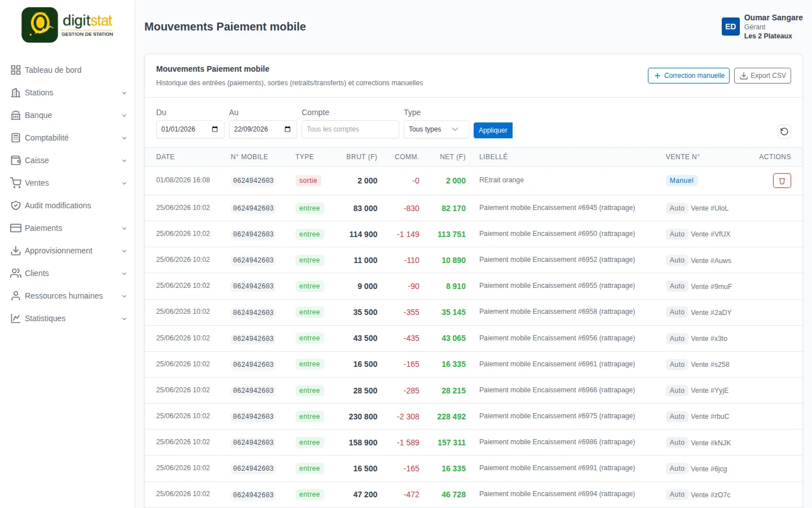Open Audit modifications menu item
The height and width of the screenshot is (508, 812).
[68, 205]
